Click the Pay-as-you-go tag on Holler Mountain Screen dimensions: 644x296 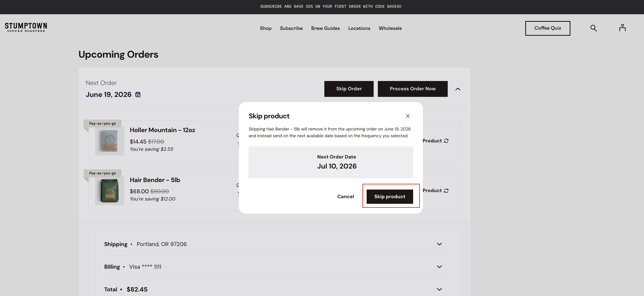103,123
